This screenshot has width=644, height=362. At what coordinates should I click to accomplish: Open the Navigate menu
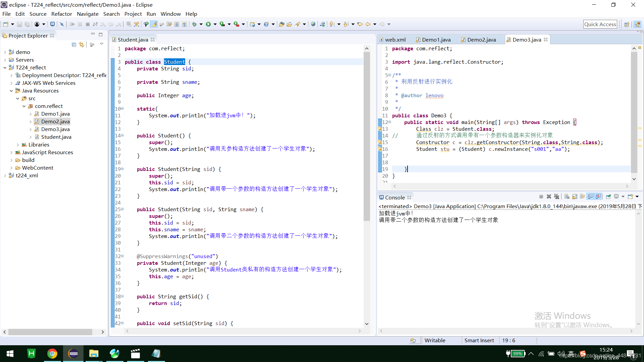point(88,14)
